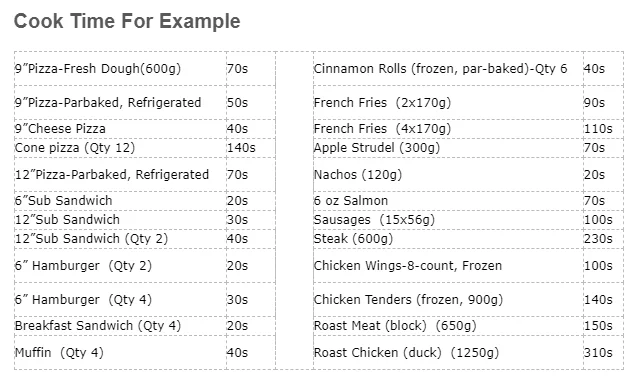The height and width of the screenshot is (383, 638).
Task: Click the 140s time beside Cone pizza
Action: [241, 148]
